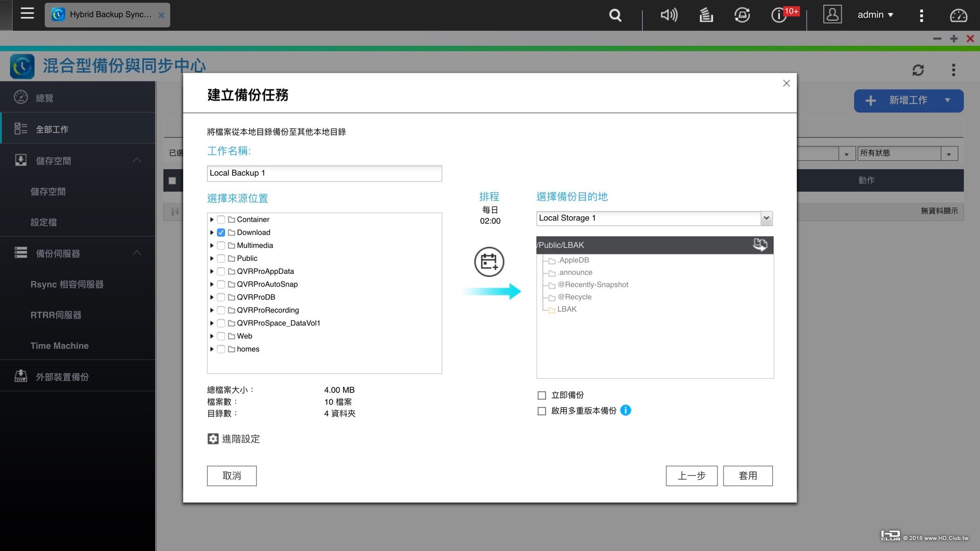This screenshot has width=980, height=551.
Task: Click the schedule calendar icon in dialog
Action: coord(488,262)
